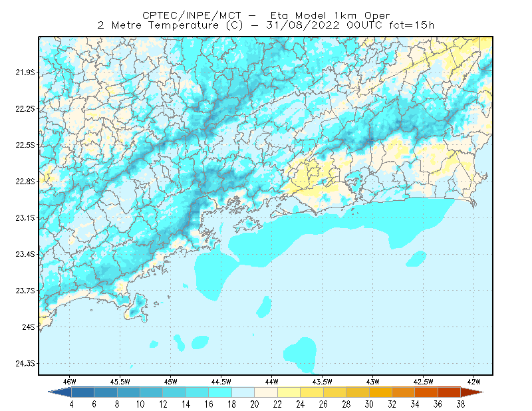Click the 12-14 teal blue swatch
532x411 pixels.
(174, 392)
